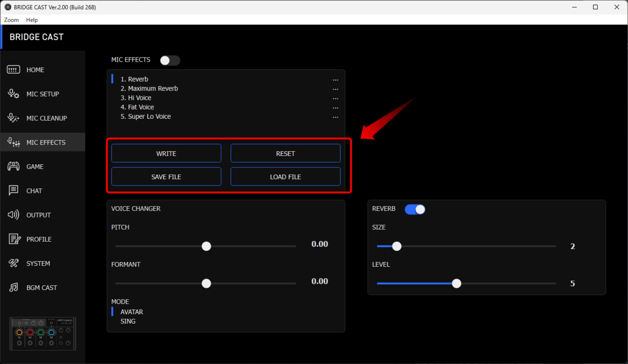Click the BRIDGE CAST title bar app icon

(x=7, y=7)
